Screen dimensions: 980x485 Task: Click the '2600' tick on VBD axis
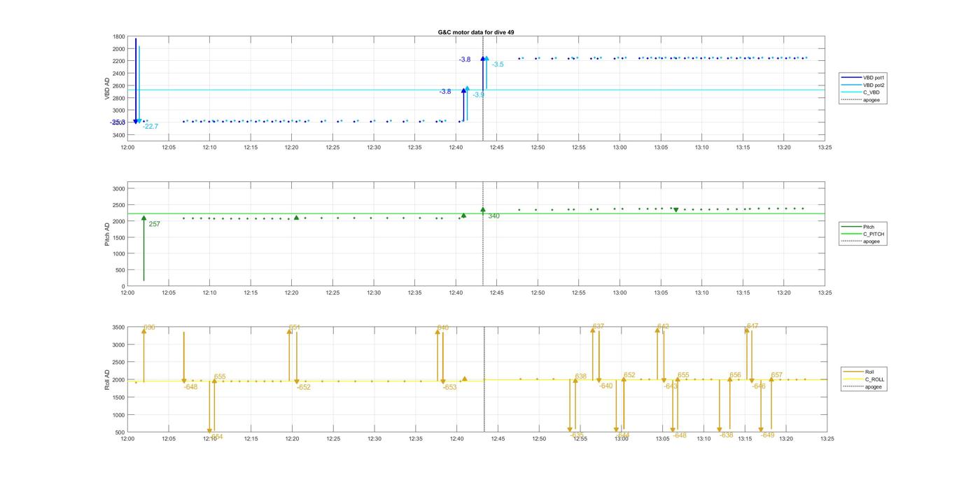coord(119,86)
